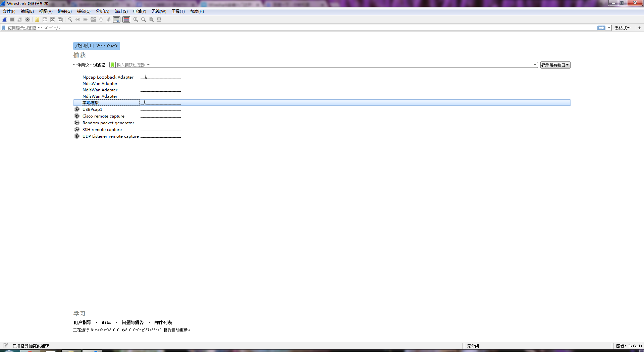Screen dimensions: 644x352
Task: Apply display filter with blue arrow
Action: 601,28
